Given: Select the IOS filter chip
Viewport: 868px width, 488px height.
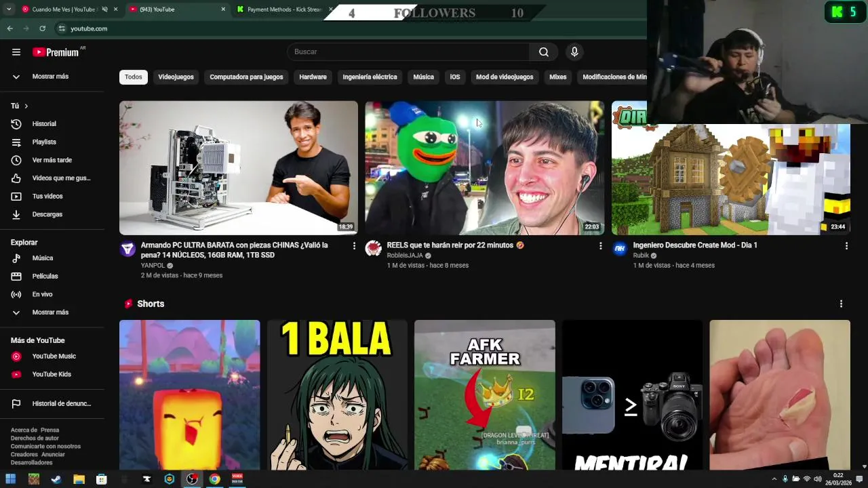Looking at the screenshot, I should pos(454,77).
